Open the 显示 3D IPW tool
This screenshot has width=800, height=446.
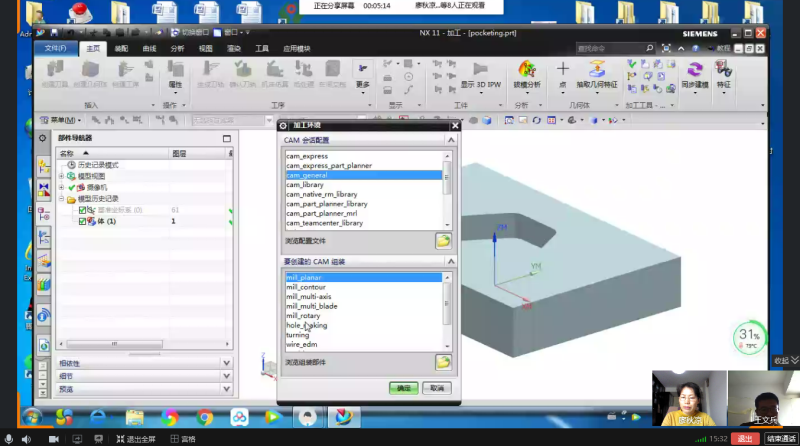[x=481, y=75]
